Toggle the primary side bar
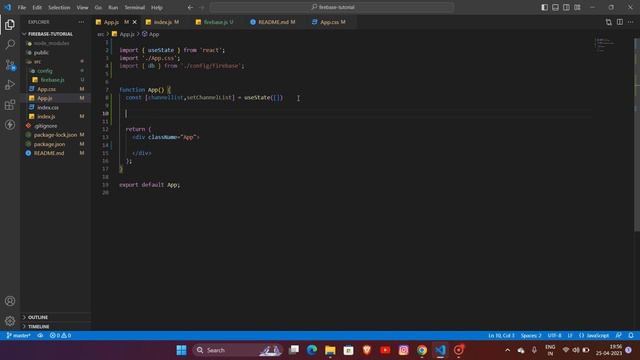The height and width of the screenshot is (360, 640). pos(544,7)
